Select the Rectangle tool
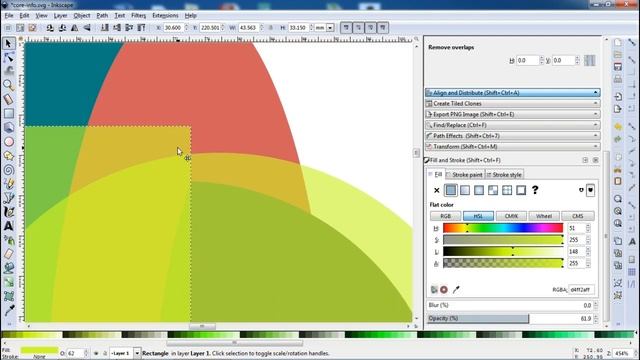Viewport: 640px width, 360px height. 9,113
